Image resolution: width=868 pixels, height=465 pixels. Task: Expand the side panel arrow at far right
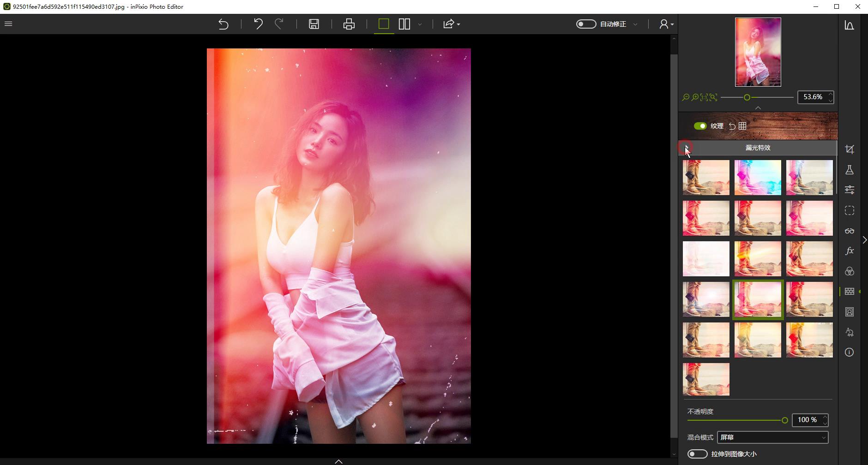(865, 240)
